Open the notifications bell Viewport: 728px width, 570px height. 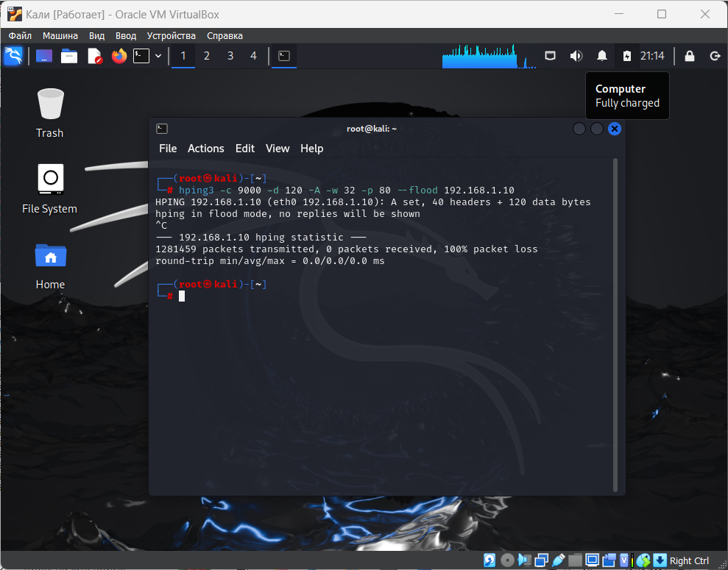(x=601, y=56)
